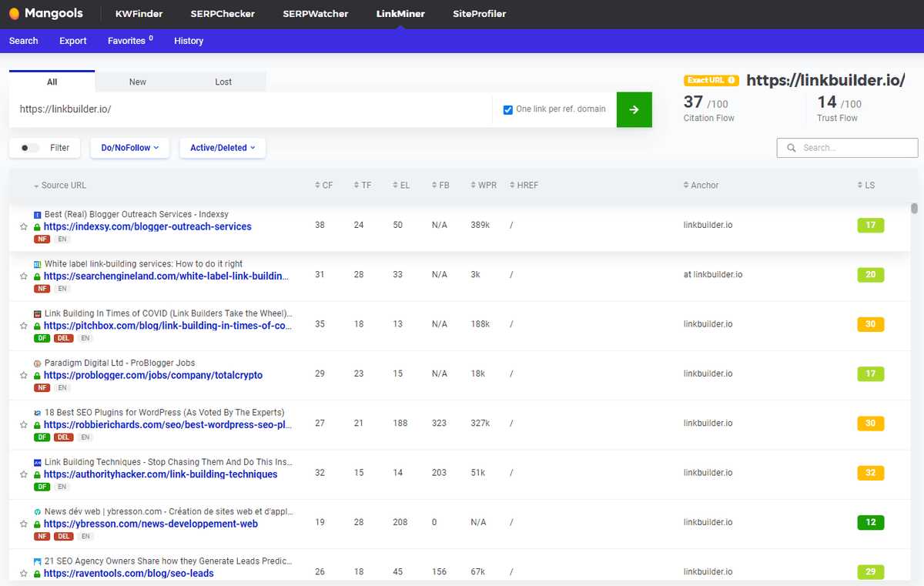This screenshot has height=586, width=924.
Task: Uncheck One link per ref. domain
Action: pyautogui.click(x=507, y=109)
